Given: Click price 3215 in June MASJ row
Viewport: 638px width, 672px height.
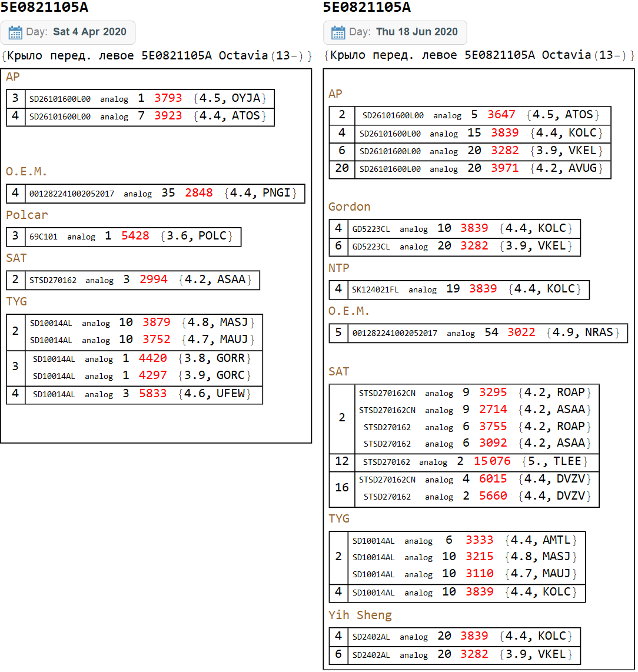Looking at the screenshot, I should click(x=479, y=557).
